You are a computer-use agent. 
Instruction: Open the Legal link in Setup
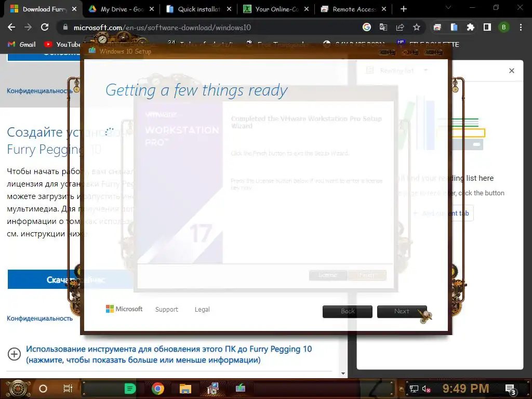coord(202,310)
